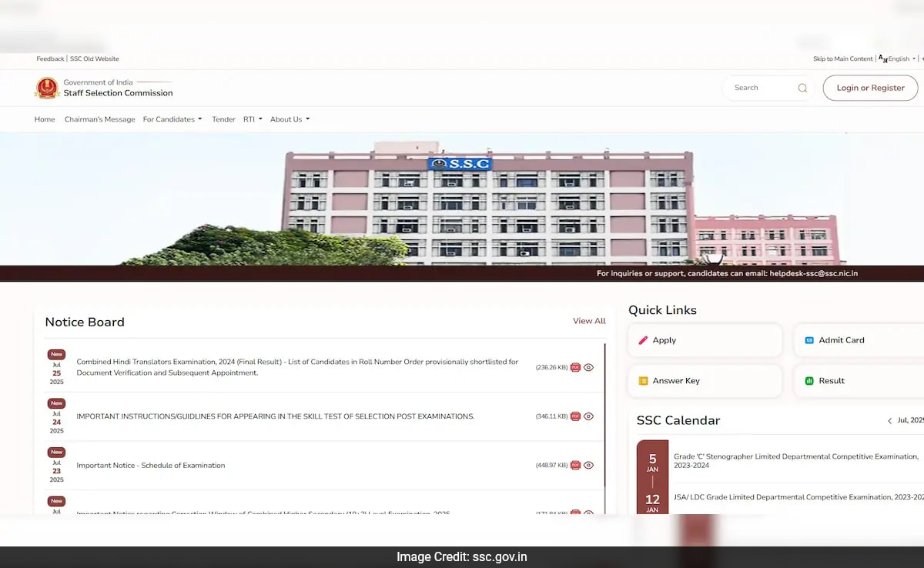Open IMPORTANT INSTRUCTIONS/GUIDLINES skill test notice
The image size is (924, 568).
pyautogui.click(x=276, y=416)
